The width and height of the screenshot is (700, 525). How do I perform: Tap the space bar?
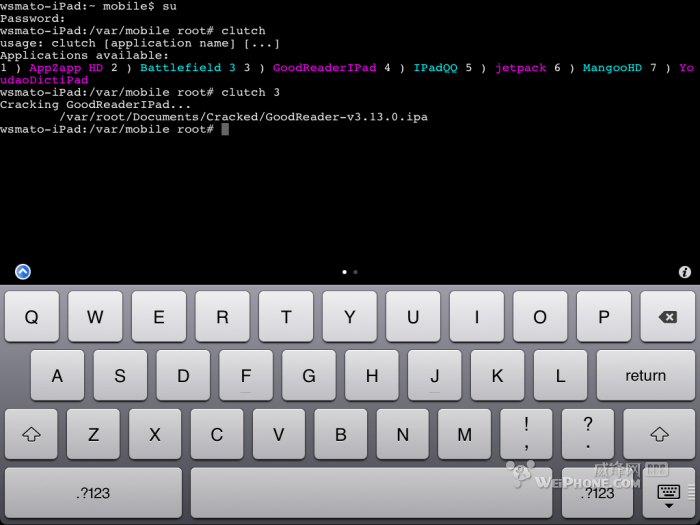click(x=371, y=493)
